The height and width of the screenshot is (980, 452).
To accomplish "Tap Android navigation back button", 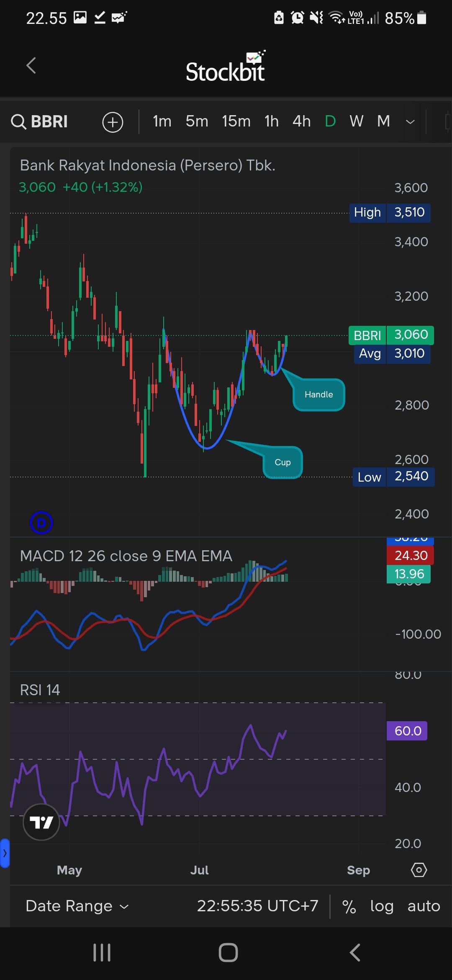I will click(355, 953).
